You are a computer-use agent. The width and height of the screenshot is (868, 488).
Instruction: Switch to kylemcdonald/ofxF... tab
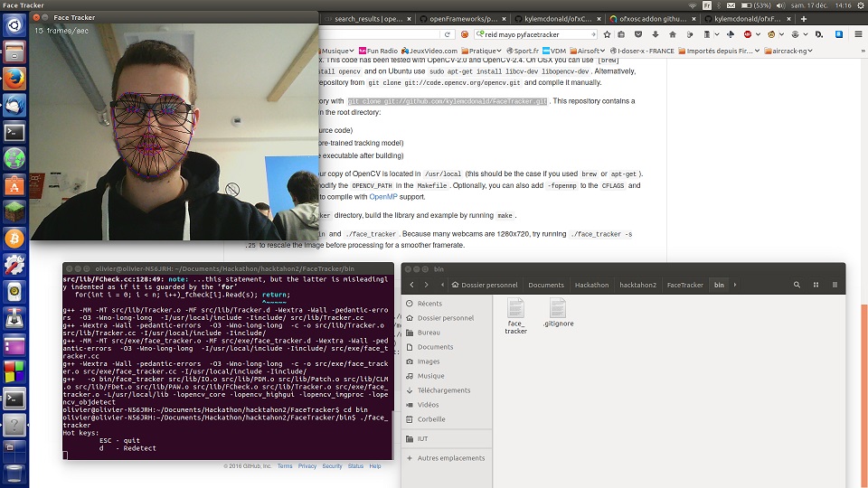747,19
